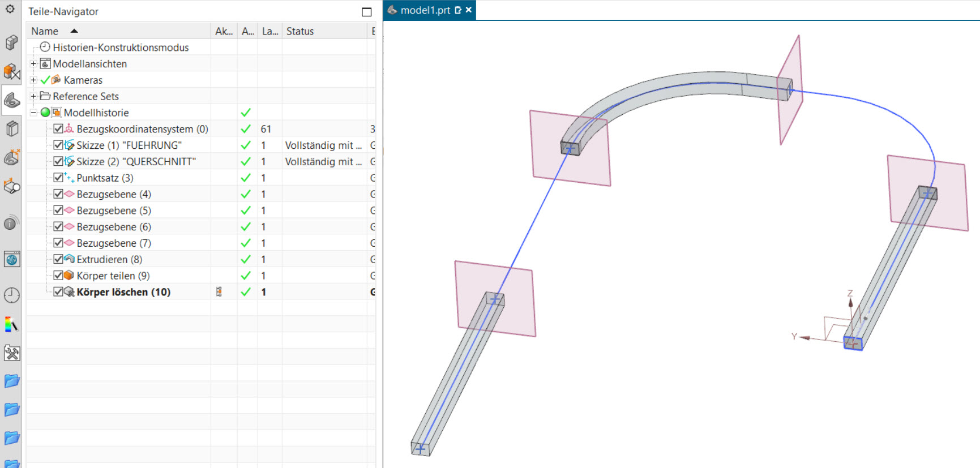Open the resource bar gear settings
This screenshot has height=468, width=980.
click(10, 8)
